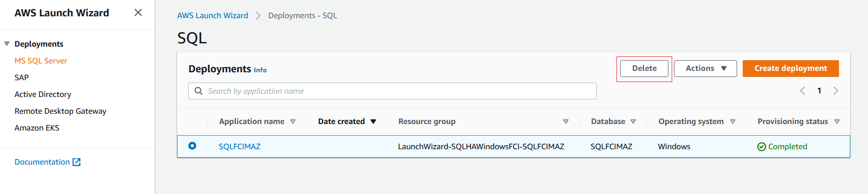Image resolution: width=868 pixels, height=194 pixels.
Task: Select the SQLFCIMAZ row radio button
Action: [x=192, y=146]
